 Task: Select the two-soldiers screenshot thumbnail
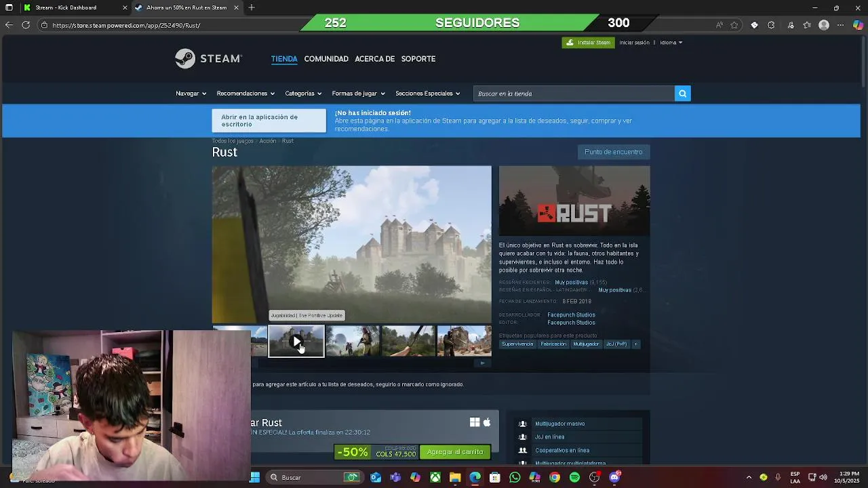coord(353,341)
